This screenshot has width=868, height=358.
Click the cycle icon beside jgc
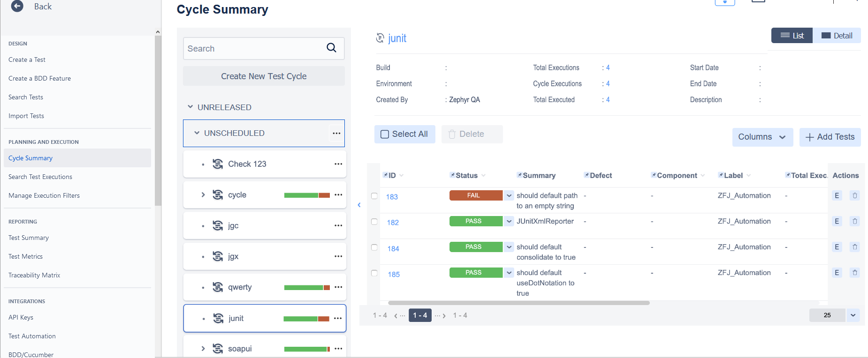click(218, 226)
